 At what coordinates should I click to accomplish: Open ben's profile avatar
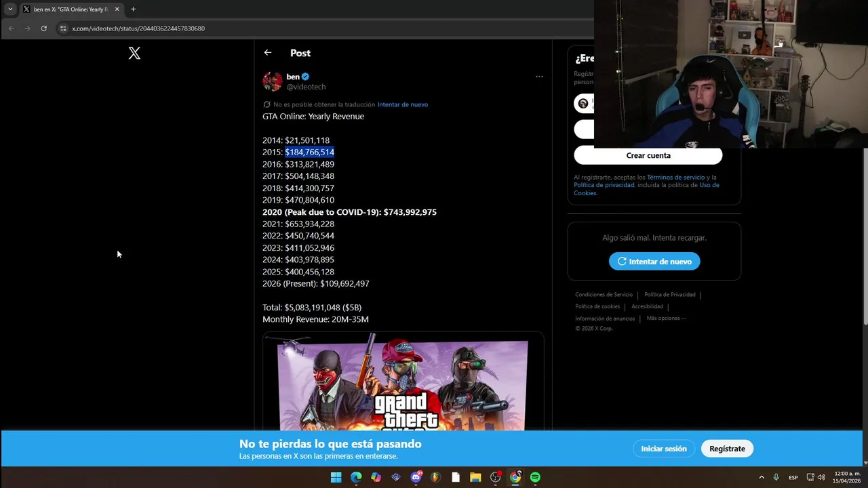(272, 81)
